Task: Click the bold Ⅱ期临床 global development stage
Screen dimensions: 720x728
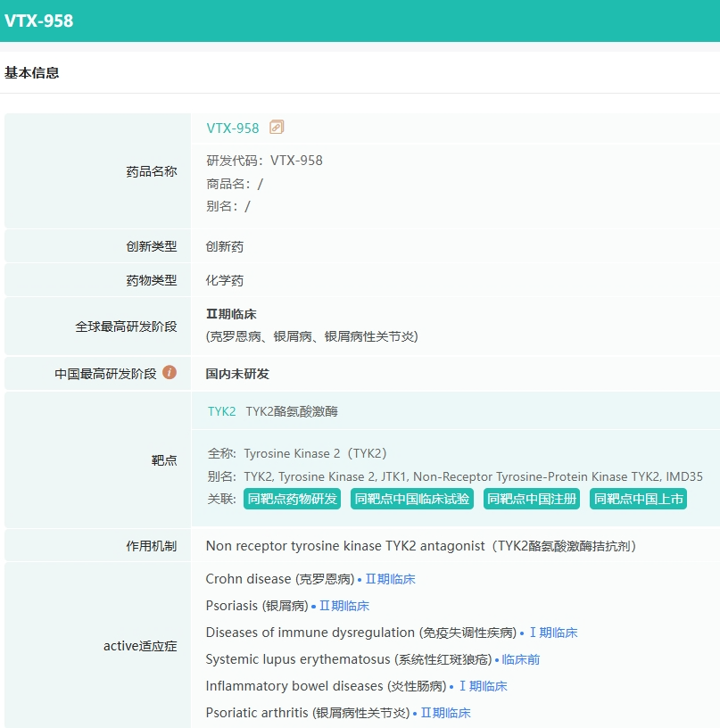Action: point(231,314)
